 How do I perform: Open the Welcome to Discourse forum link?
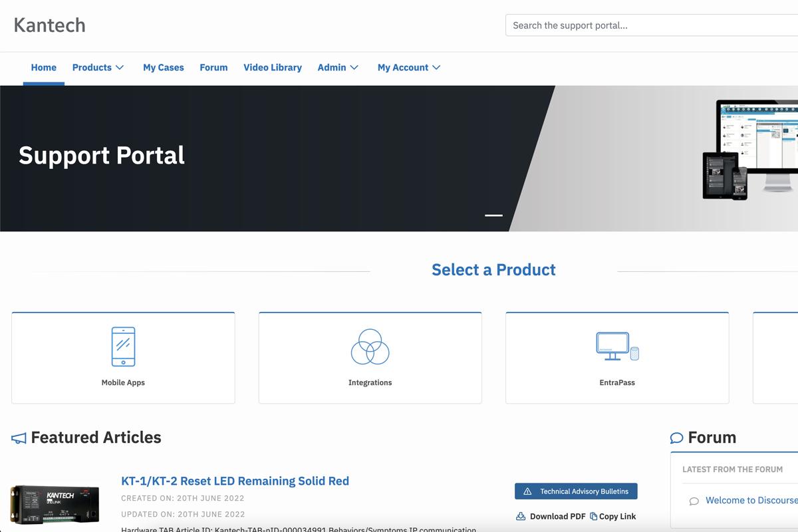[x=751, y=500]
